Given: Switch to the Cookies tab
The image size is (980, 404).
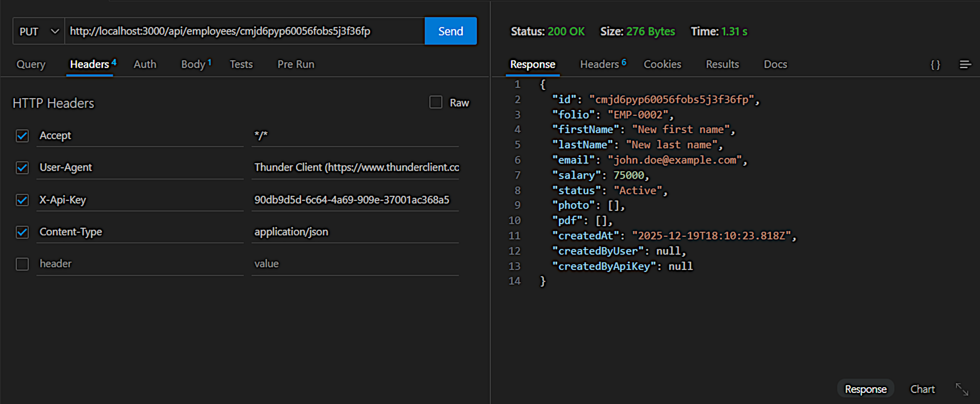Looking at the screenshot, I should pos(662,64).
